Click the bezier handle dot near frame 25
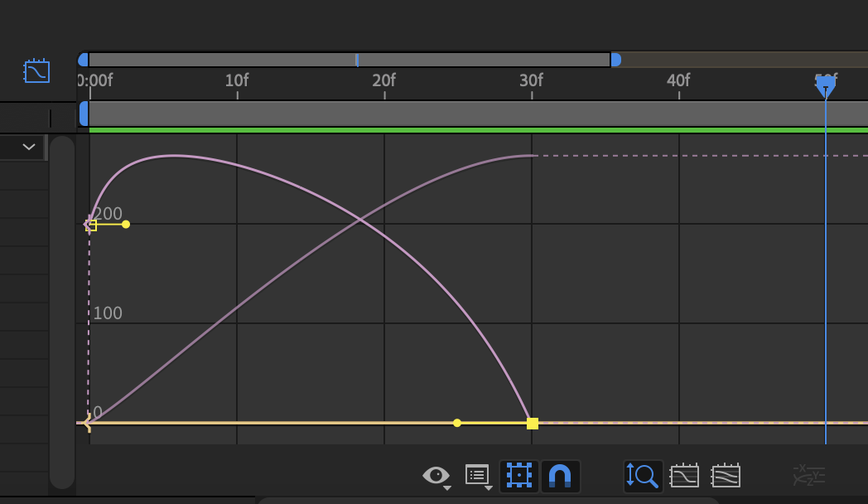 (457, 423)
